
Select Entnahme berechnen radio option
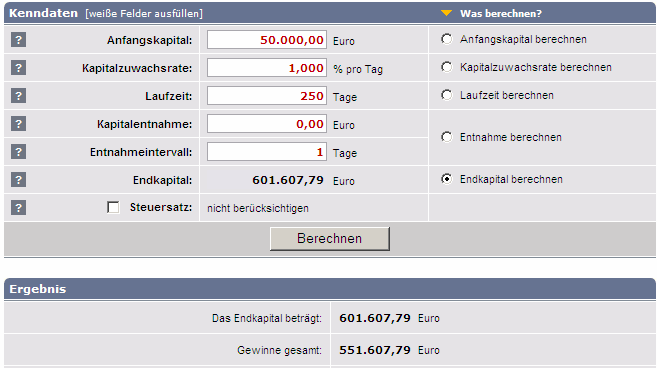(x=447, y=137)
